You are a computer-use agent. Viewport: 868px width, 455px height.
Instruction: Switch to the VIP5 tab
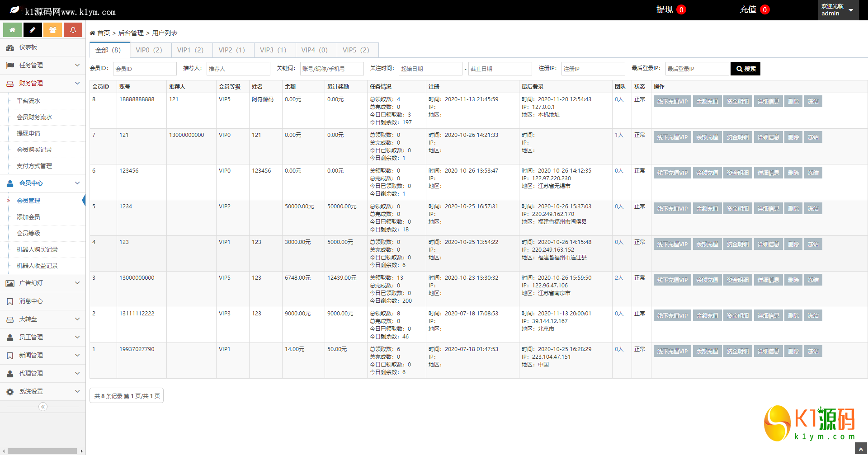357,50
